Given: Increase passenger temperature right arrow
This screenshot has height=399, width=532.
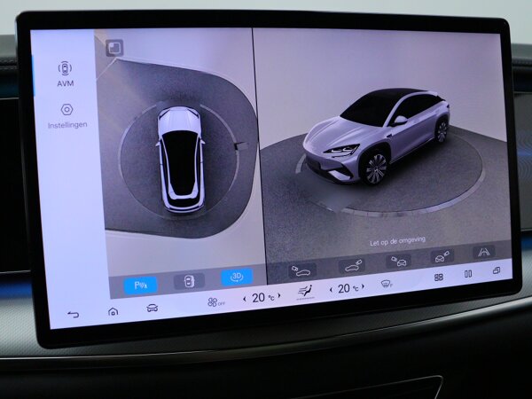Looking at the screenshot, I should [363, 286].
